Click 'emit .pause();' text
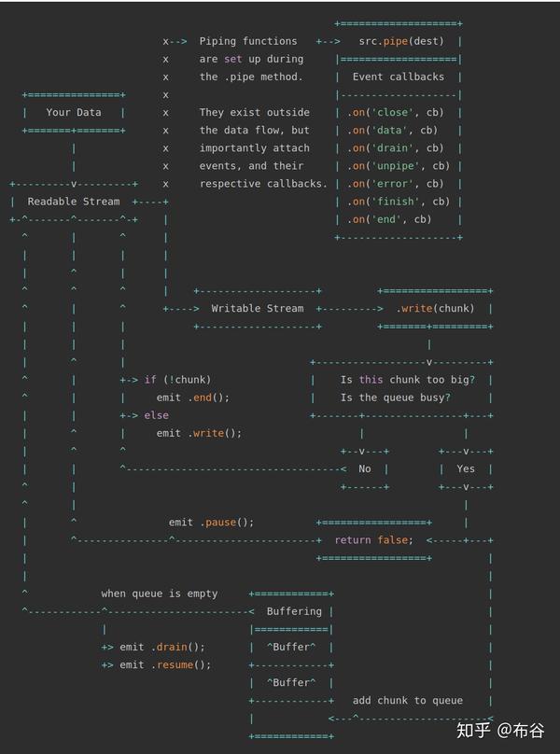 [x=211, y=523]
